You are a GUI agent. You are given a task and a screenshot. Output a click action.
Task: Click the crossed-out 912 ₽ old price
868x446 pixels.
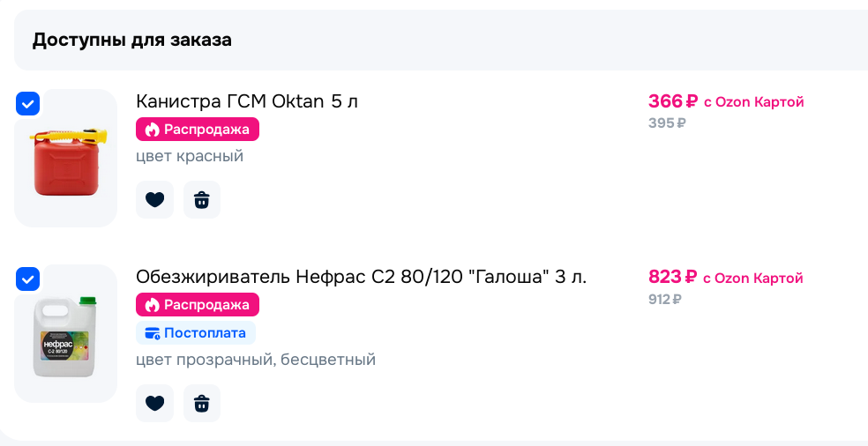[664, 299]
